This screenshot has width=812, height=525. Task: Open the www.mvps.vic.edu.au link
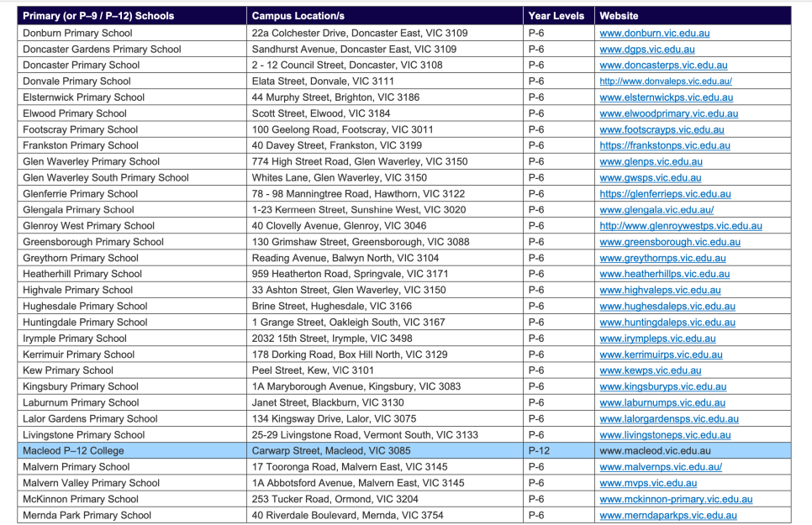click(647, 483)
